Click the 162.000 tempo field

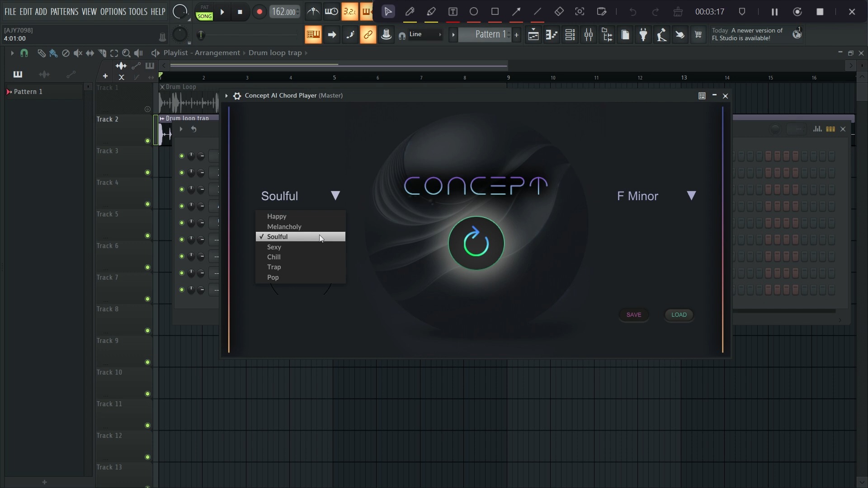click(x=284, y=12)
